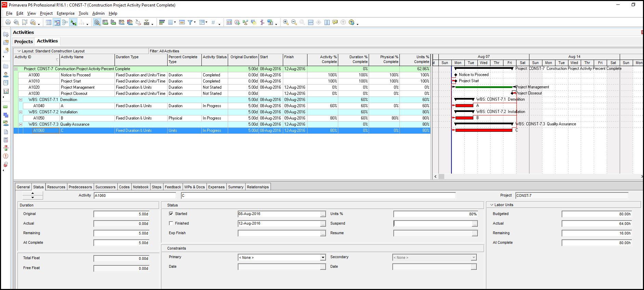This screenshot has height=290, width=644.
Task: Open the Predecessors details tab
Action: click(80, 187)
